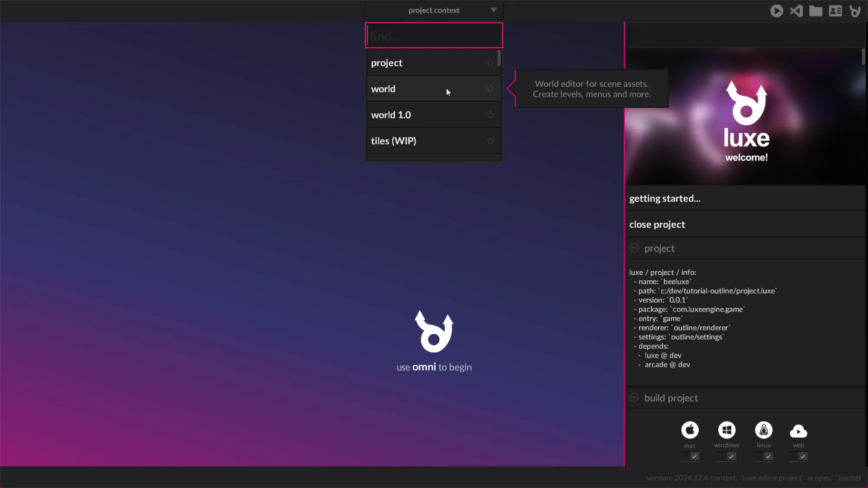Collapse the project info section
This screenshot has height=488, width=868.
tap(634, 248)
